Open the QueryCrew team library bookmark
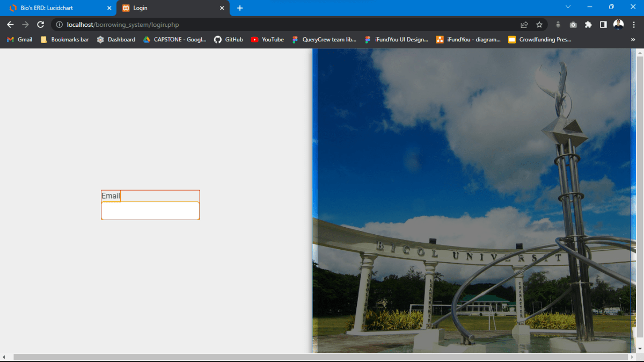 (x=324, y=39)
